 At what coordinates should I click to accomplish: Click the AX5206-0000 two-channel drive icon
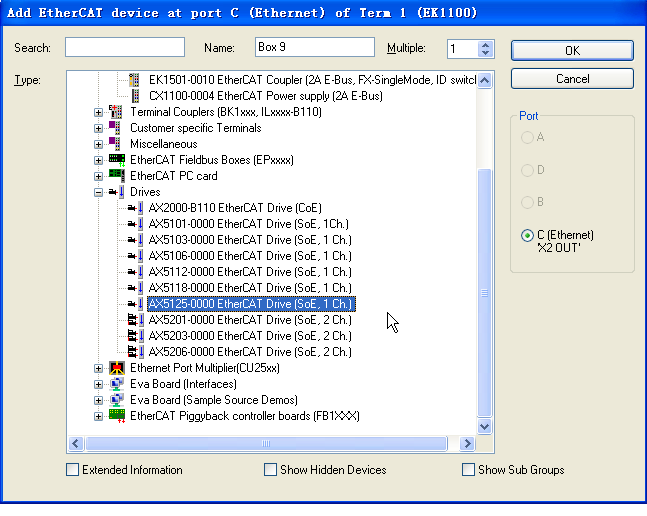(136, 352)
